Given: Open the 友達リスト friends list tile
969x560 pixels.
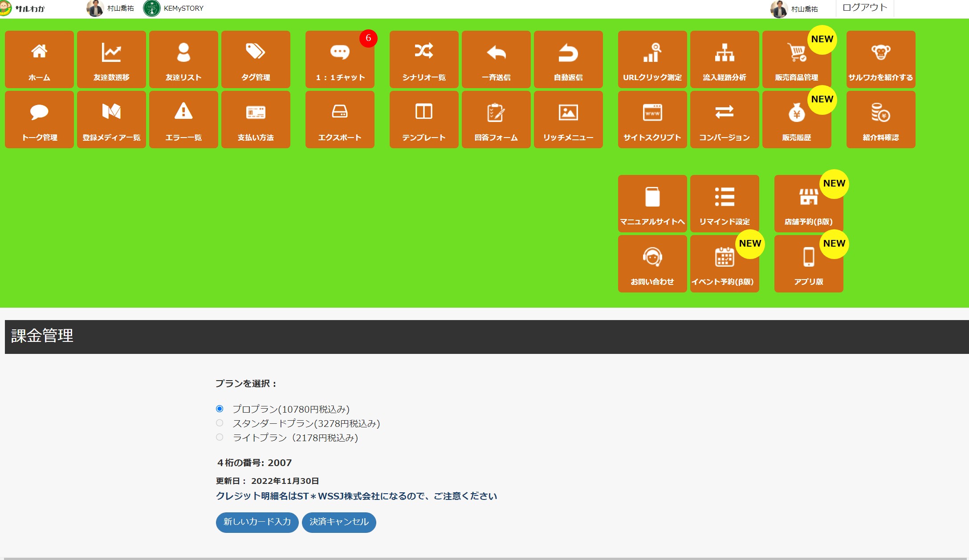Looking at the screenshot, I should [183, 59].
